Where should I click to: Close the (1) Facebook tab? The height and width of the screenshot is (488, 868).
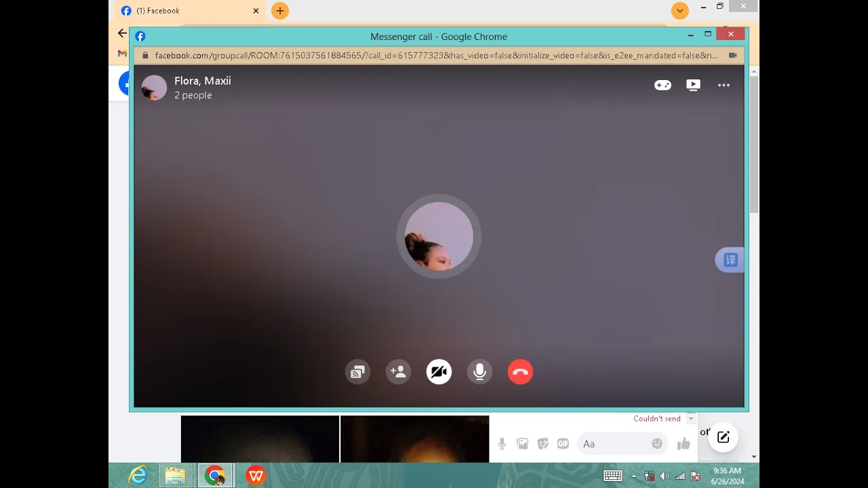coord(256,11)
